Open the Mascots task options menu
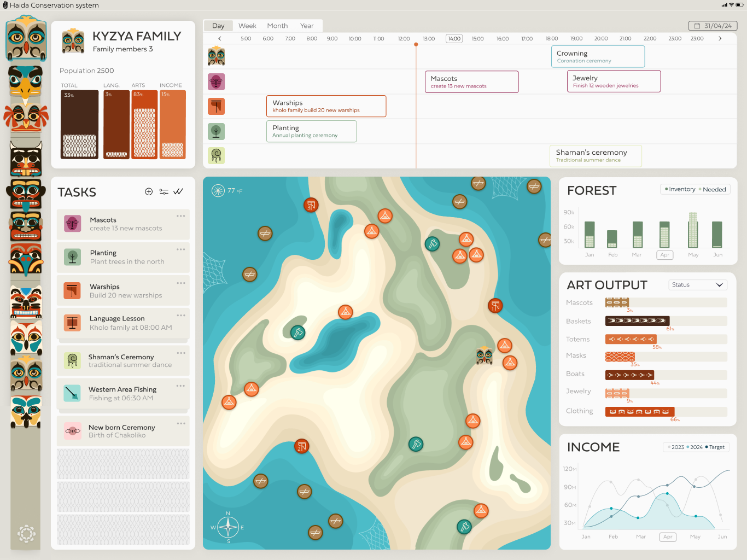The width and height of the screenshot is (747, 560). pyautogui.click(x=180, y=216)
